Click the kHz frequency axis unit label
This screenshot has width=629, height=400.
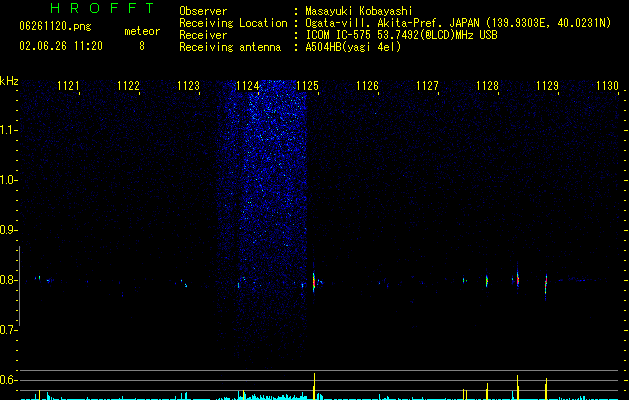(9, 81)
